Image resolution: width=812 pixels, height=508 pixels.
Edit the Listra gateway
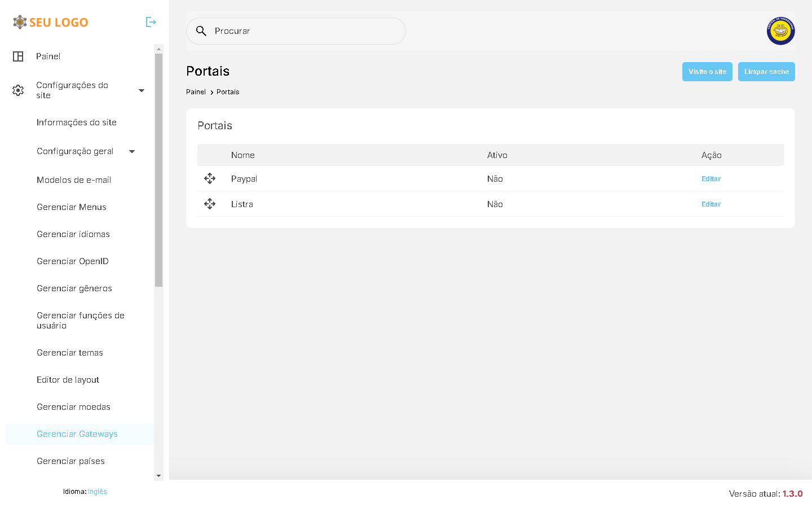[x=710, y=204]
